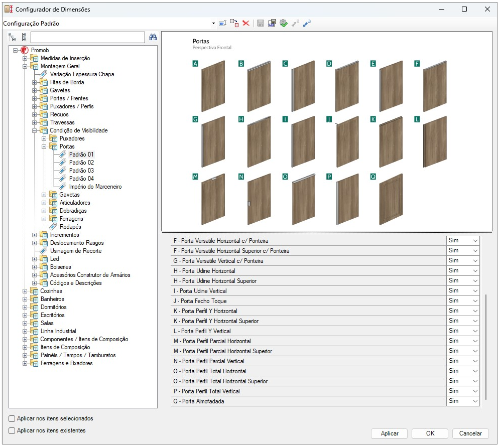Viewport: 500px width, 448px height.
Task: Select door thumbnail labeled J
Action: point(347,142)
